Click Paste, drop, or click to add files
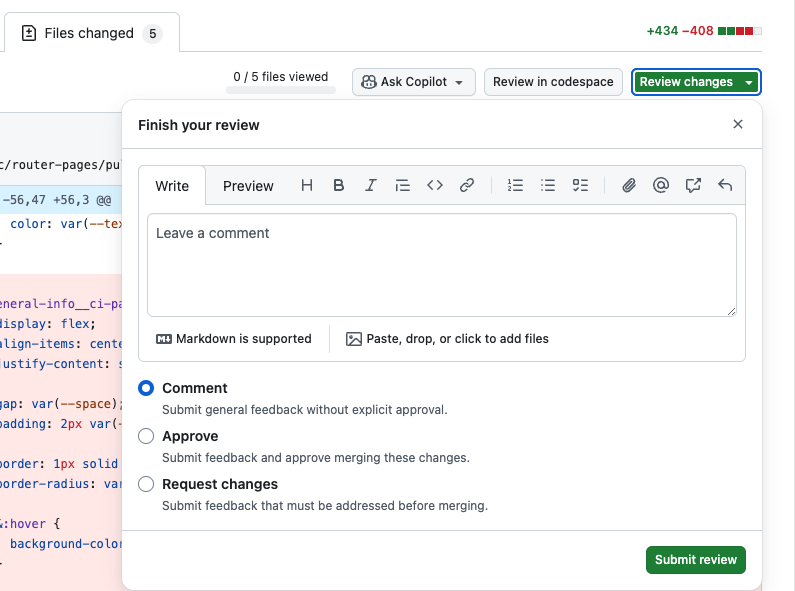 coord(447,339)
